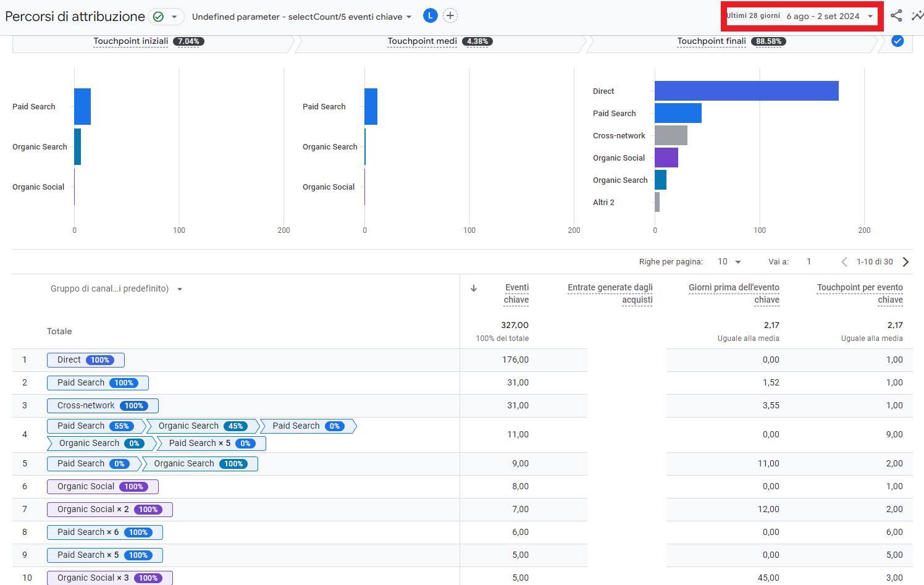Go to next page with the right chevron
This screenshot has width=924, height=585.
coord(905,262)
